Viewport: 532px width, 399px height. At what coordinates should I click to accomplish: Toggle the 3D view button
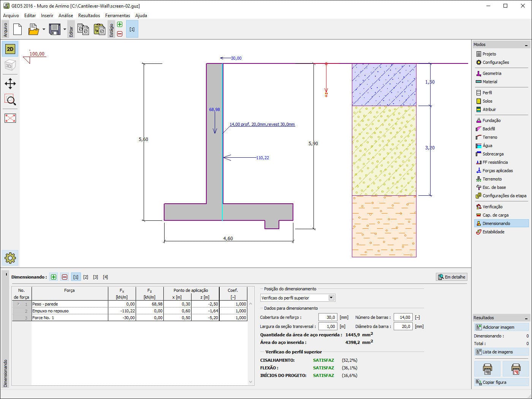point(10,65)
